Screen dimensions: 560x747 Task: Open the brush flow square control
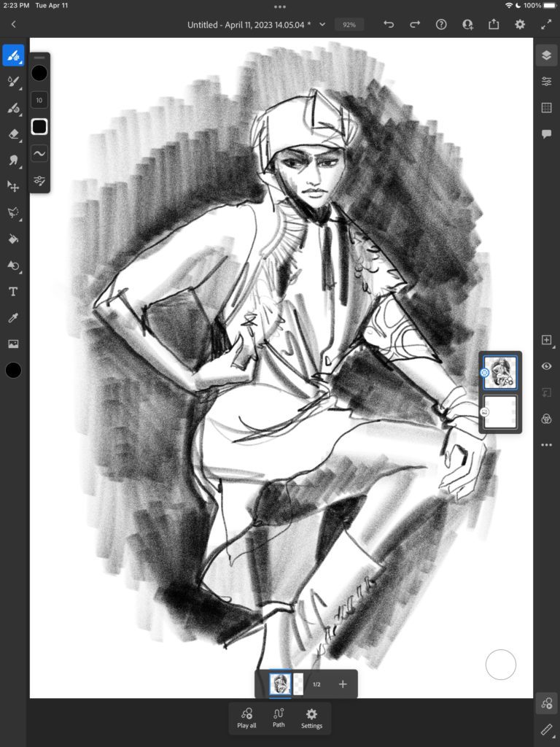pos(39,127)
